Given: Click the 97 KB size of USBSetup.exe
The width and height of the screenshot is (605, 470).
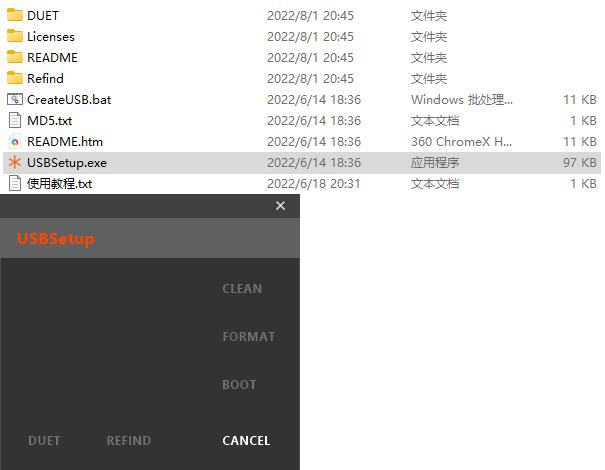Looking at the screenshot, I should pos(580,162).
